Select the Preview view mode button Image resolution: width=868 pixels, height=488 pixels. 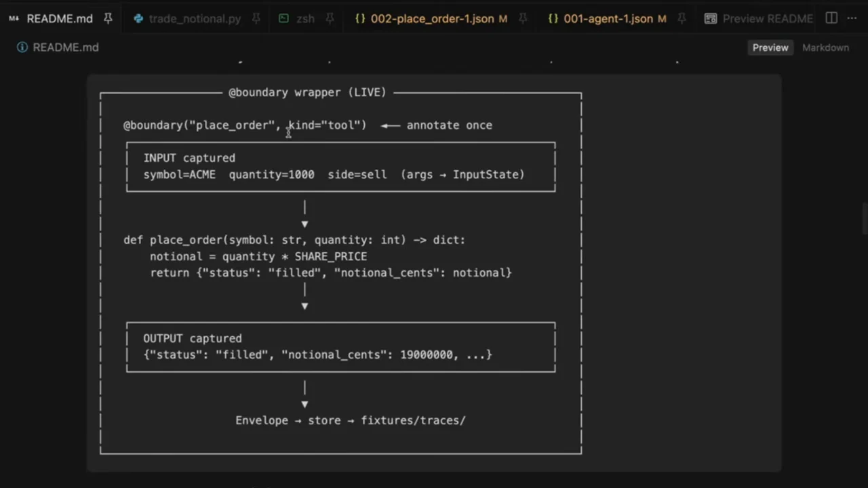[770, 47]
